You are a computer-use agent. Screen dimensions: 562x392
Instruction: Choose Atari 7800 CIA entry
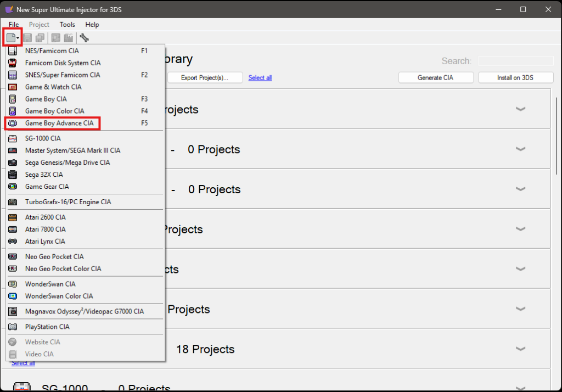(85, 229)
